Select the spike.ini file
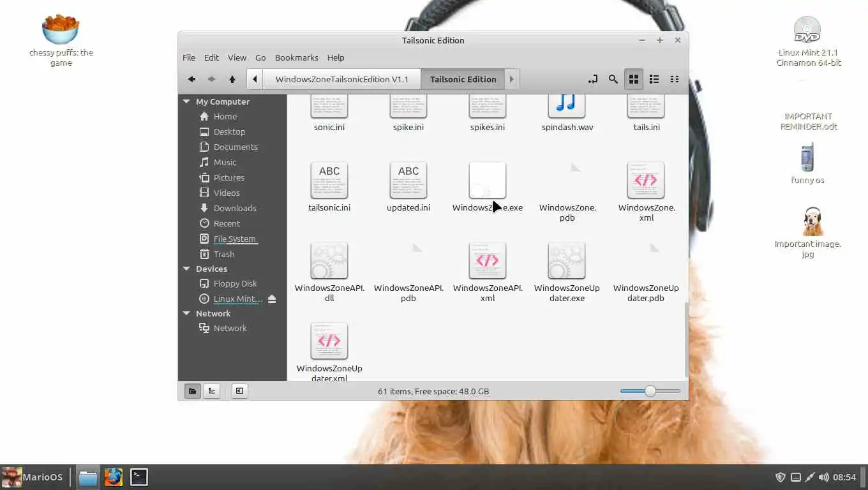The image size is (868, 490). click(408, 114)
